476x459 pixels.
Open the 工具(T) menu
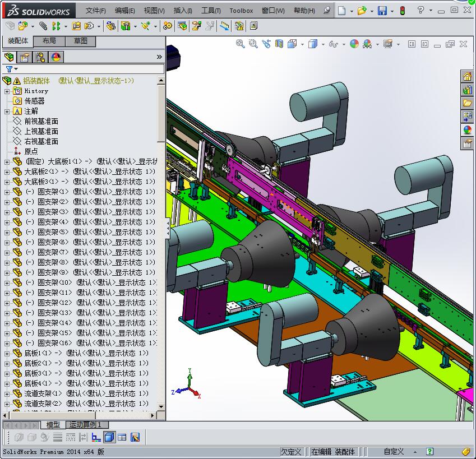pos(211,11)
